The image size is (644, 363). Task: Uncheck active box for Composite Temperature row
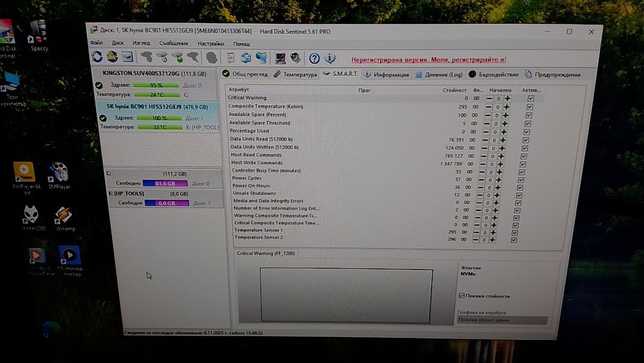coord(530,107)
